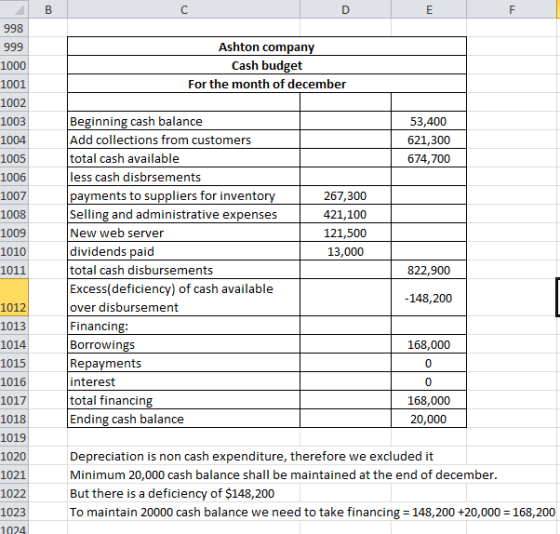Viewport: 560px width, 534px height.
Task: Select 'Excess(deficiency) of cash available' cell
Action: point(184,297)
